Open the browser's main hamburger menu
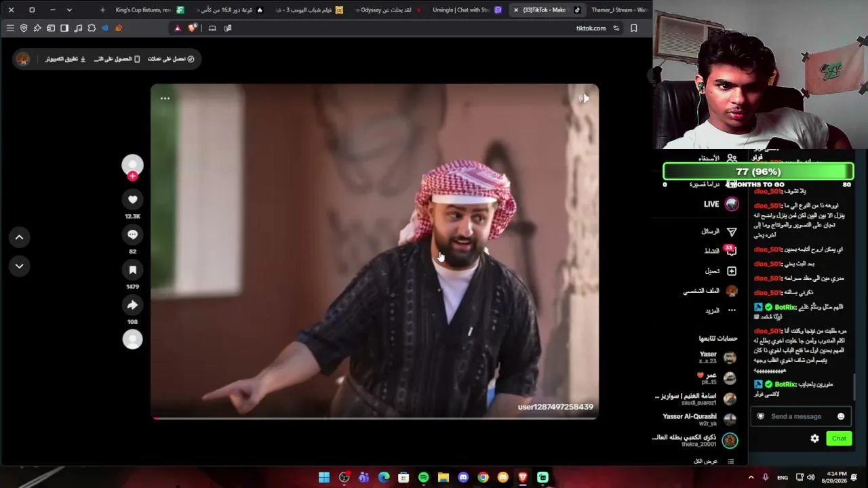868x488 pixels. tap(10, 28)
